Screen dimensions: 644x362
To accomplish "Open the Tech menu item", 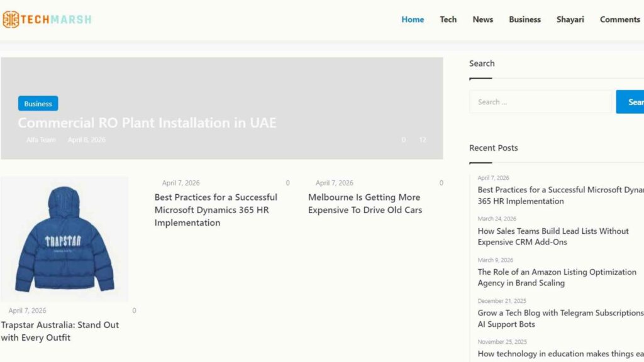I will click(448, 19).
